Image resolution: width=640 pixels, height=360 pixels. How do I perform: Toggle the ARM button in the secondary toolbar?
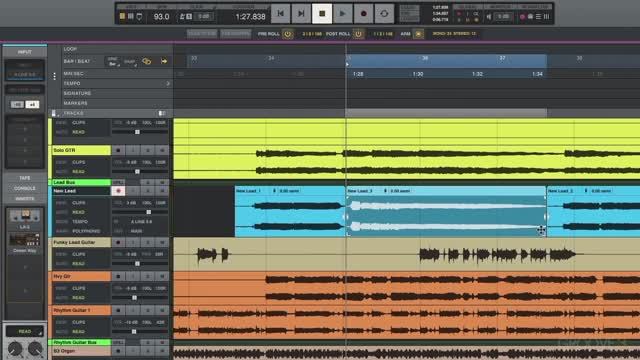point(418,34)
